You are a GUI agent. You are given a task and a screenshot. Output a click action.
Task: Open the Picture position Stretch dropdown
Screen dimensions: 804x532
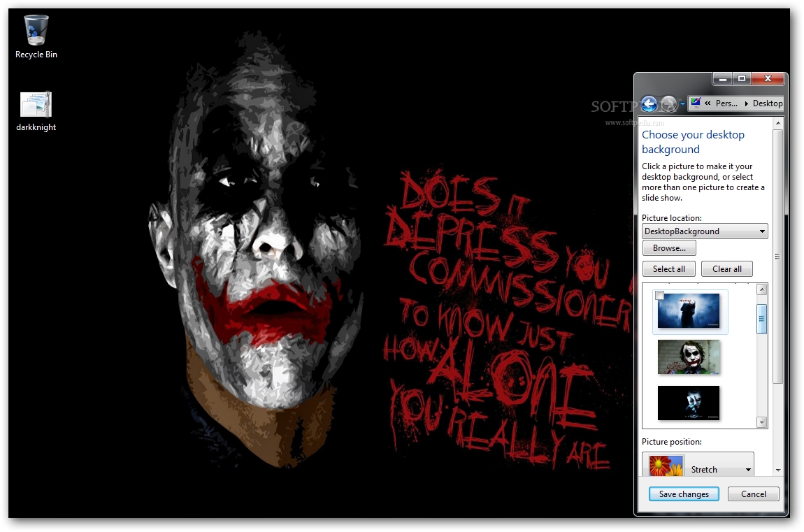698,466
